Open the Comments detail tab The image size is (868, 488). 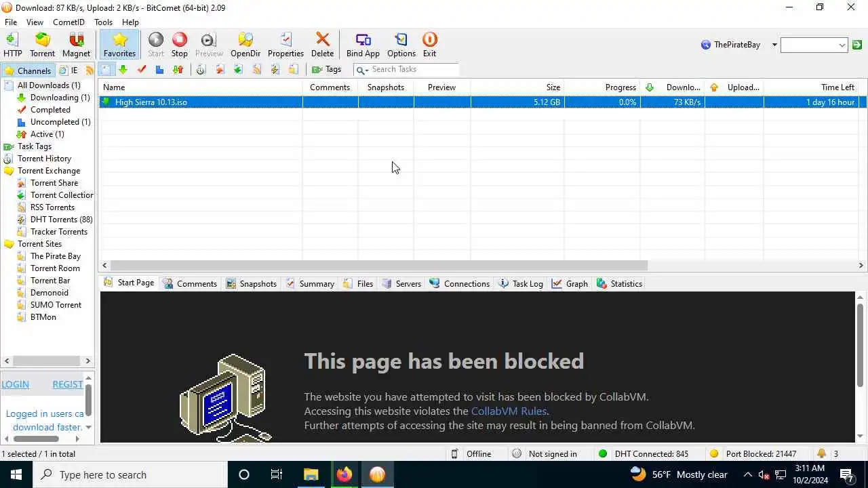point(189,283)
